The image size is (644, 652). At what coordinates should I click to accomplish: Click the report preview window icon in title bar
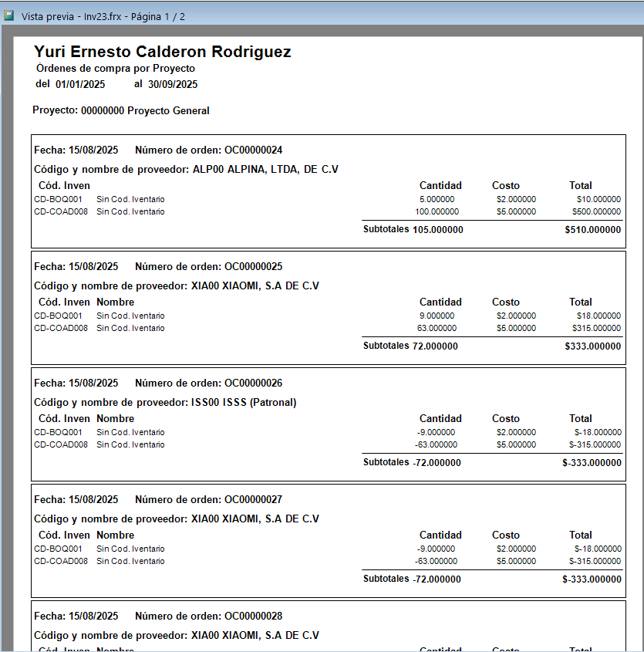(x=8, y=15)
